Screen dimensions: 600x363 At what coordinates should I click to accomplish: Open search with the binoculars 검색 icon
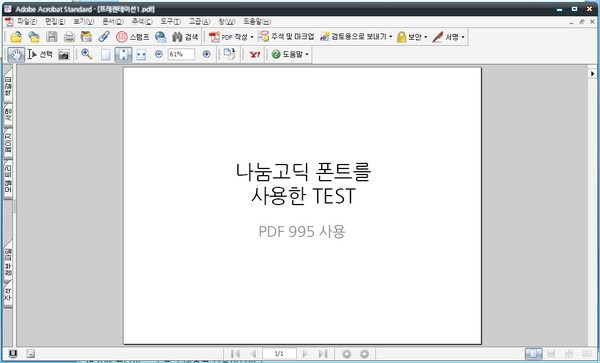click(185, 37)
